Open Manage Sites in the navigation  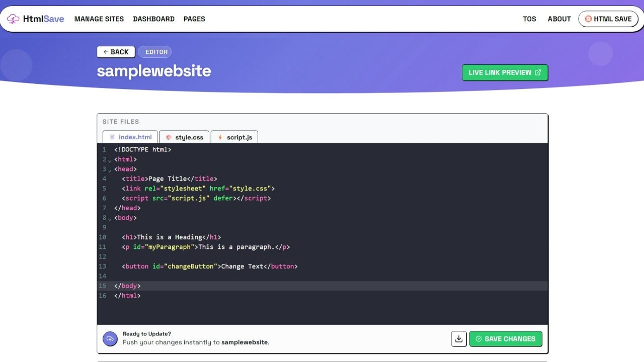99,19
